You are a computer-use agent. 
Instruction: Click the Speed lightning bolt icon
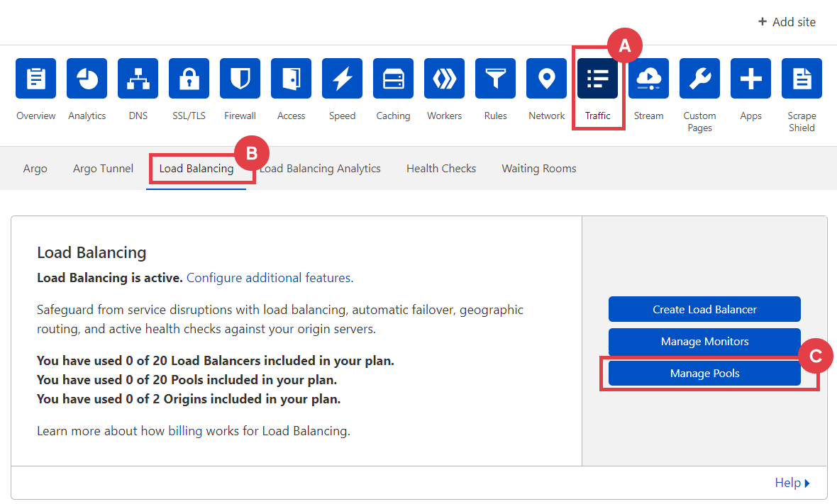[342, 79]
